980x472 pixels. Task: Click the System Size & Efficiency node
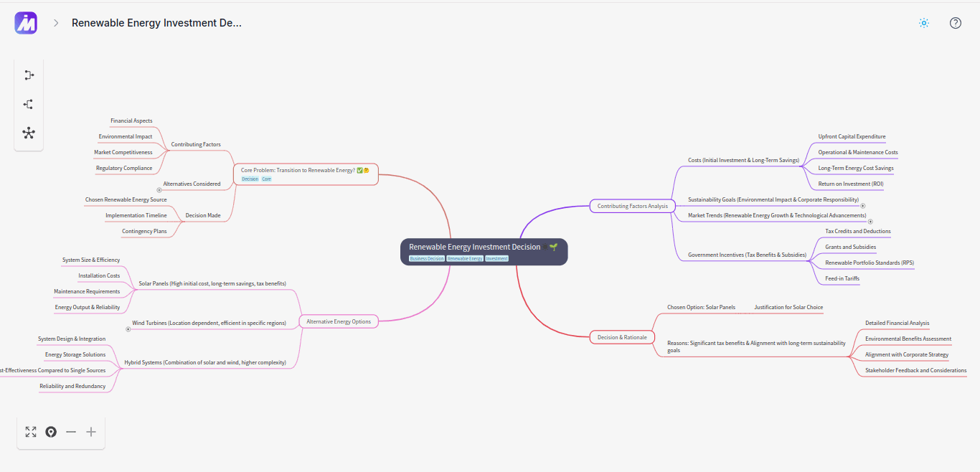(91, 260)
